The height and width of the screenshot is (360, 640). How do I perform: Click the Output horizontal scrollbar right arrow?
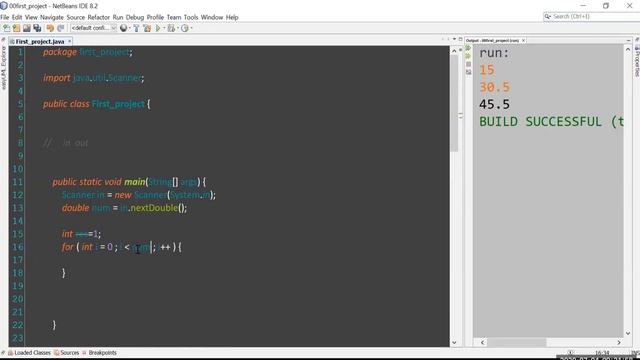click(x=619, y=342)
